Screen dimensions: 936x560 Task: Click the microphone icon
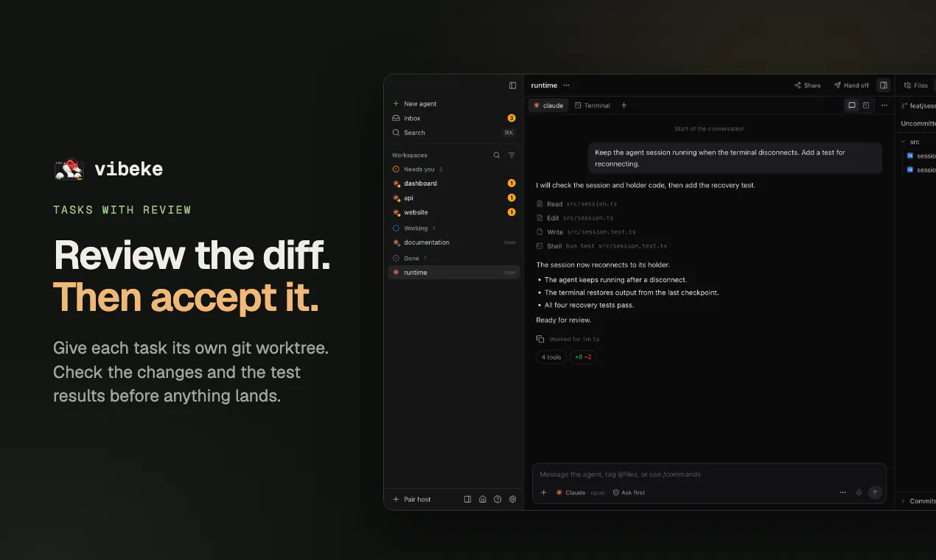pyautogui.click(x=859, y=492)
